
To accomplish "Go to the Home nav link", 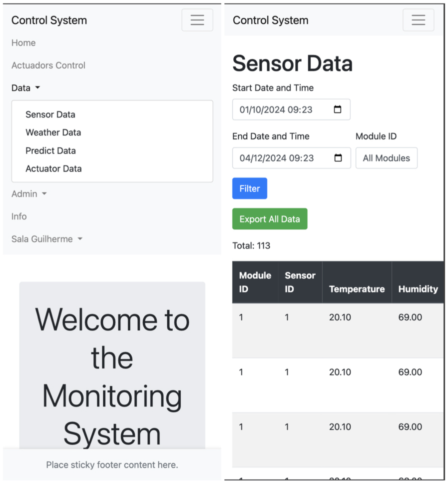I will [x=24, y=43].
